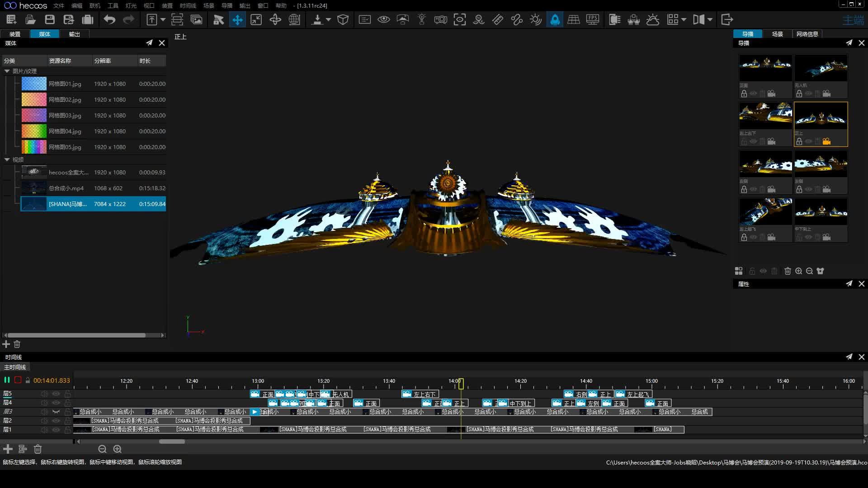Show hidden layer 层3 via closed-eye icon
The image size is (868, 488).
56,412
